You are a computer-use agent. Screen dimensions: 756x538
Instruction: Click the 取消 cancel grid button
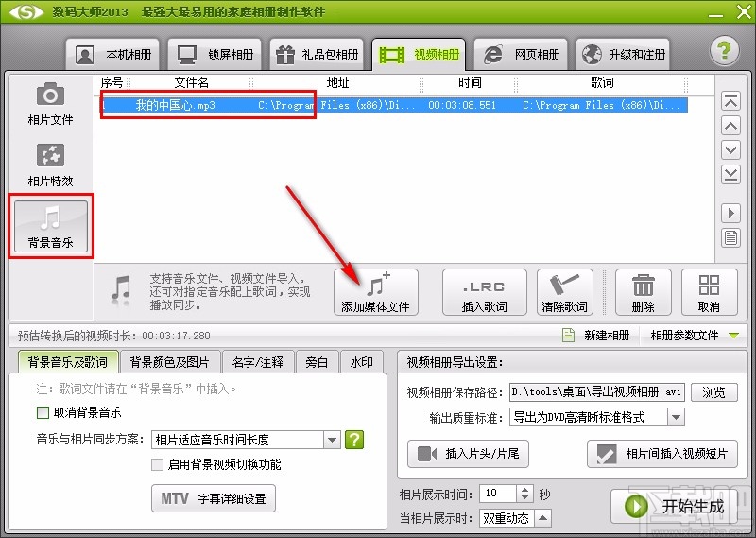click(710, 292)
